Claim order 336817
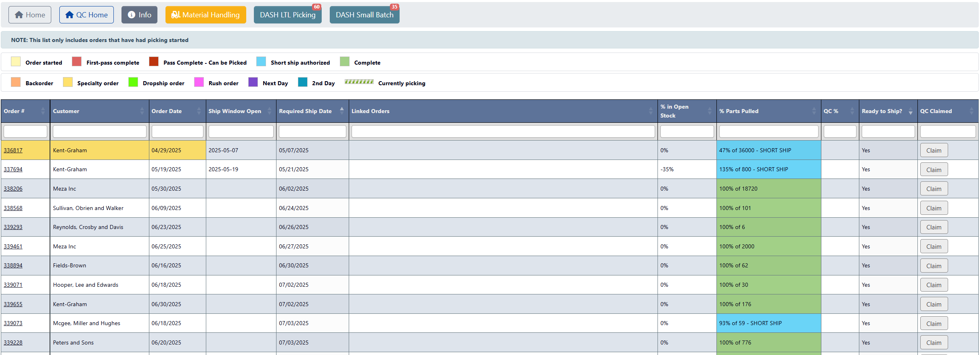This screenshot has height=355, width=980. (x=934, y=150)
